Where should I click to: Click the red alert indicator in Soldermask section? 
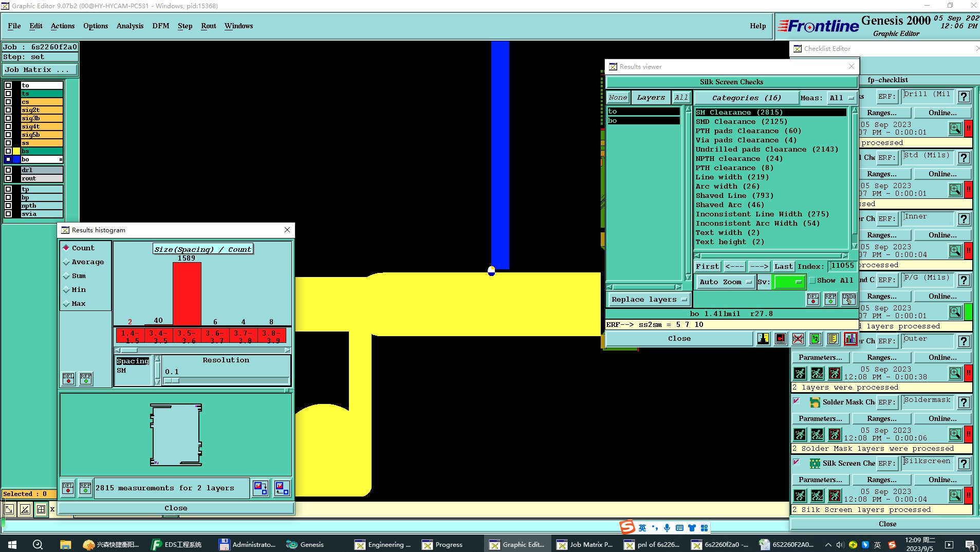tap(968, 434)
